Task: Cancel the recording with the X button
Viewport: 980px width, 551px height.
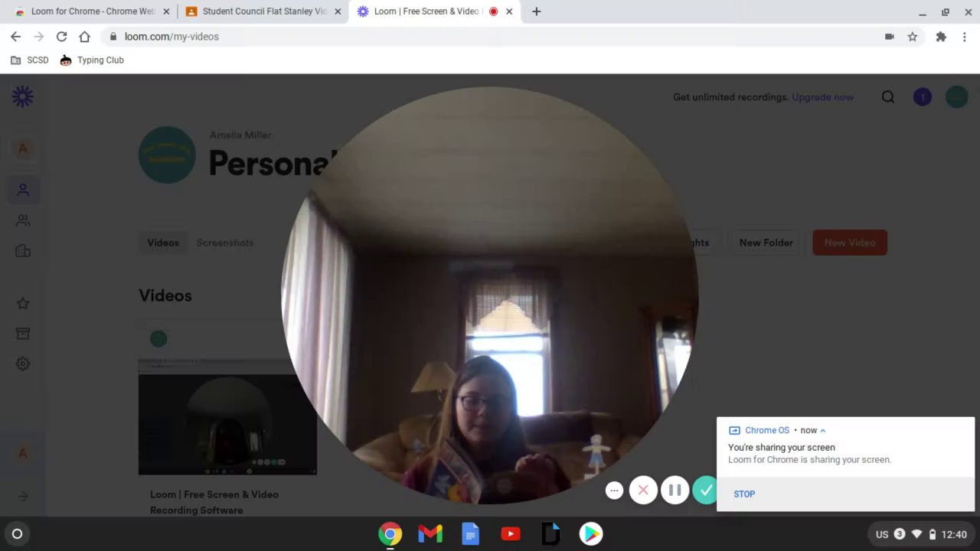Action: click(x=643, y=491)
